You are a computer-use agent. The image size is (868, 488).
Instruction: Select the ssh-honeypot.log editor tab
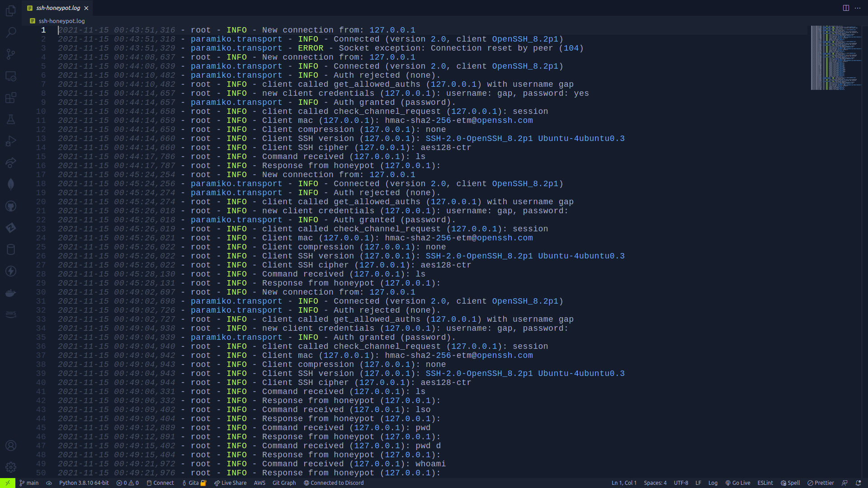pos(57,8)
